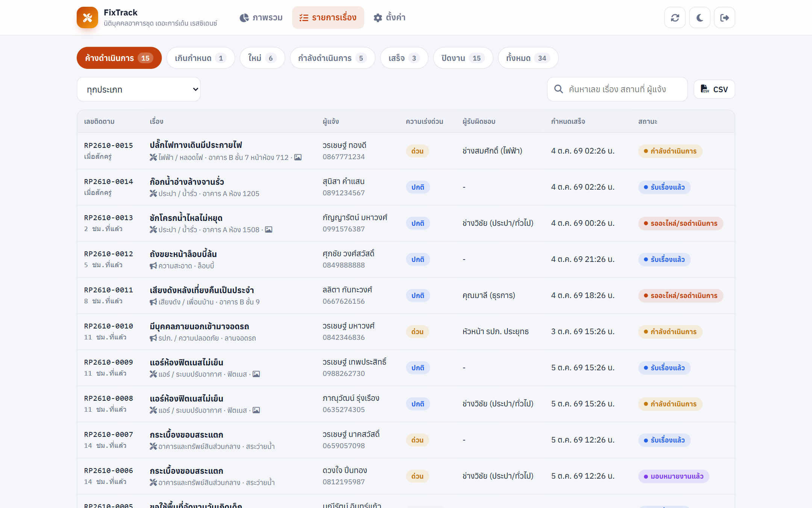Open ticket ปลั๊กไฟทางเดินมีประกายไฟ

[196, 145]
